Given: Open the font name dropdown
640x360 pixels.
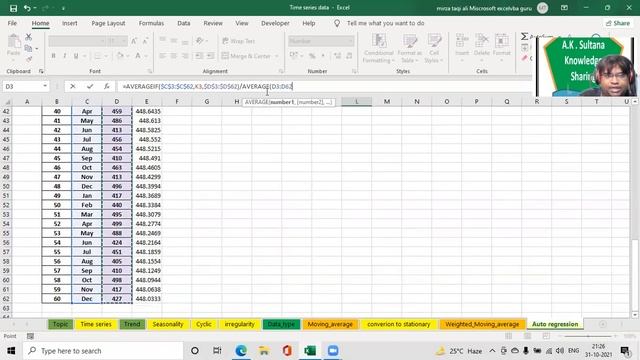Looking at the screenshot, I should [x=102, y=41].
